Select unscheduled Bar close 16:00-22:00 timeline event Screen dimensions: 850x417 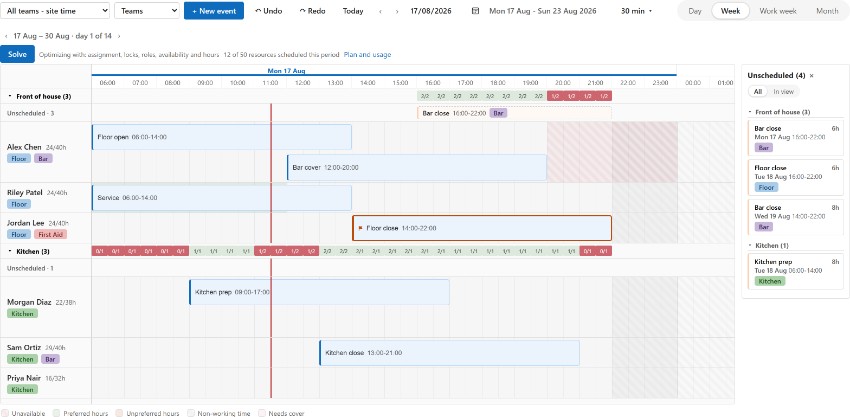[514, 113]
